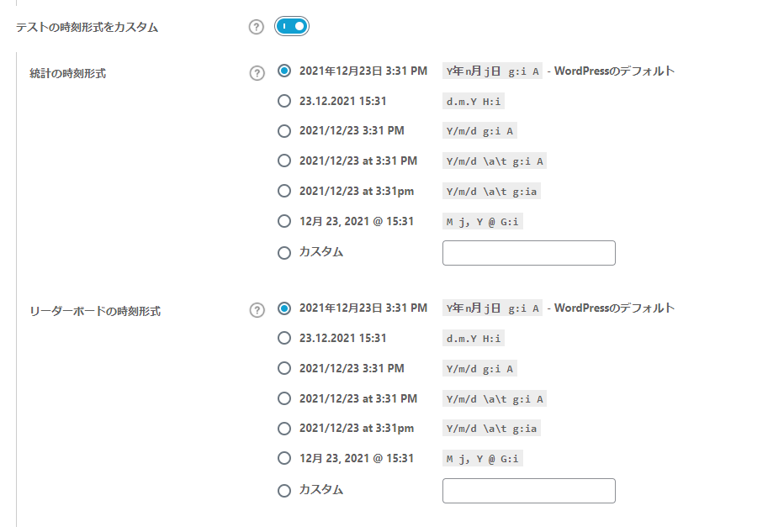Image resolution: width=768 pixels, height=532 pixels.
Task: Select WordPress default format under 統計の時刻形式
Action: point(284,71)
